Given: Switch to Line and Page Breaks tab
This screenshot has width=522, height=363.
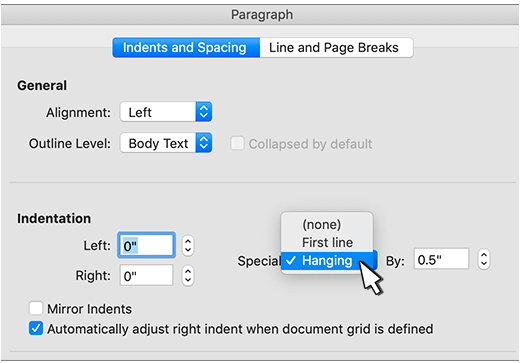Looking at the screenshot, I should pos(336,48).
